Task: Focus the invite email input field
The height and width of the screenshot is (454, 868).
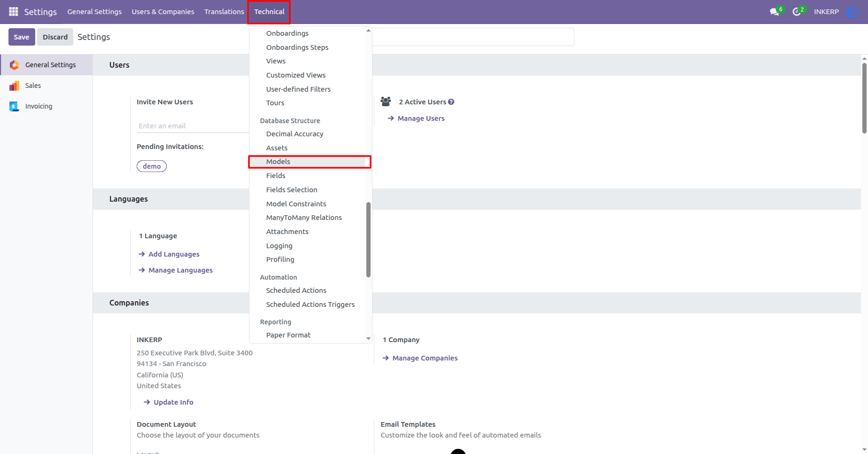Action: click(x=193, y=126)
